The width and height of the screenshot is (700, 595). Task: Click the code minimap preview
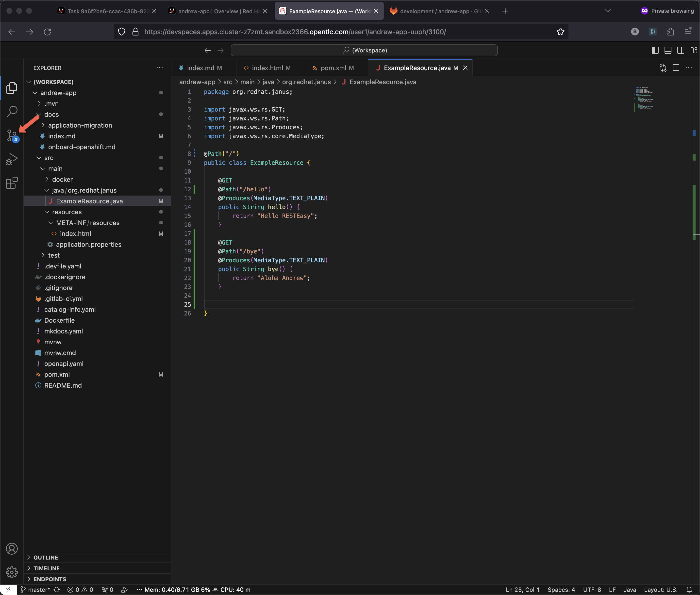pyautogui.click(x=644, y=99)
